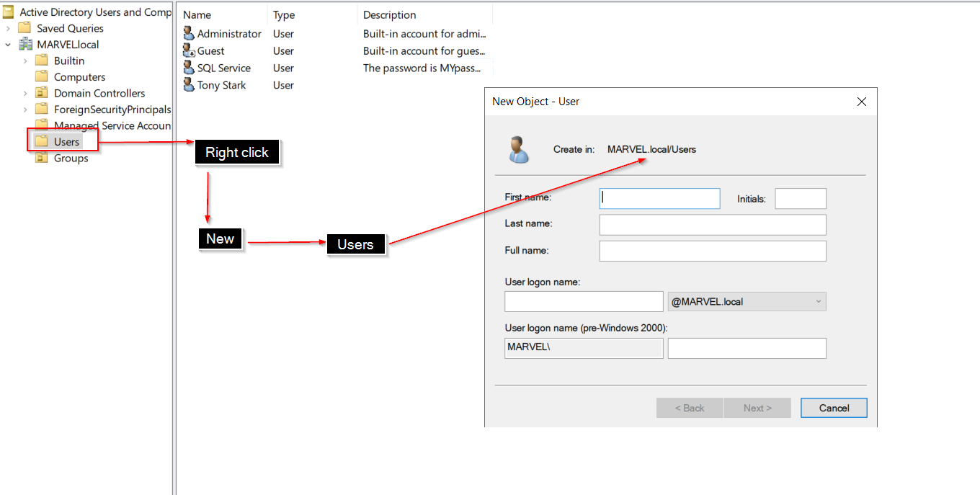Expand the Domain Controllers node
This screenshot has height=495, width=980.
point(25,93)
